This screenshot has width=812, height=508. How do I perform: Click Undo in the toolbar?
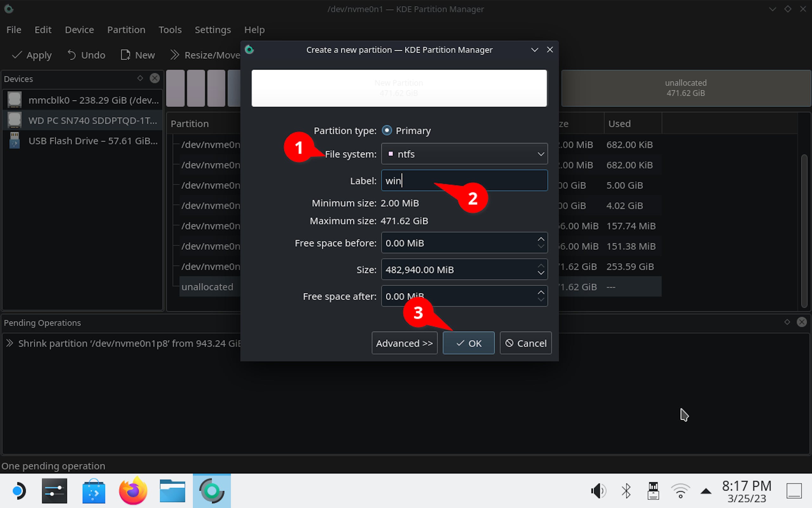pos(86,55)
